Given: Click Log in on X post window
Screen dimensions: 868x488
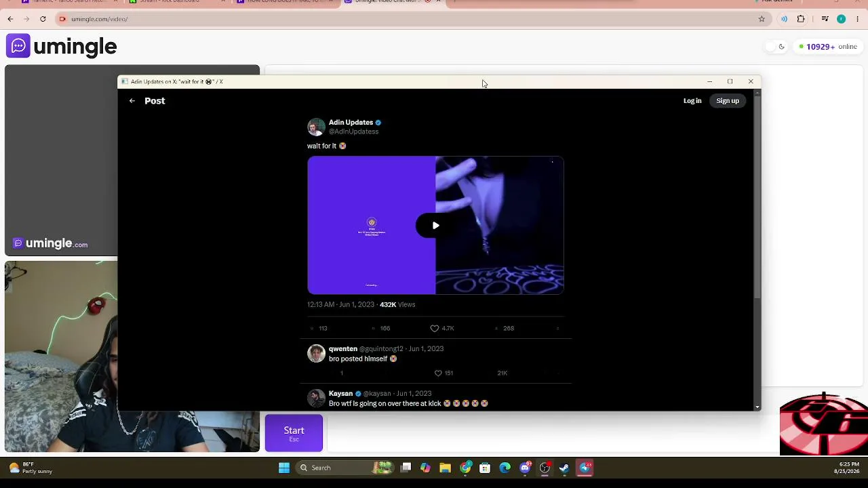Looking at the screenshot, I should [692, 101].
